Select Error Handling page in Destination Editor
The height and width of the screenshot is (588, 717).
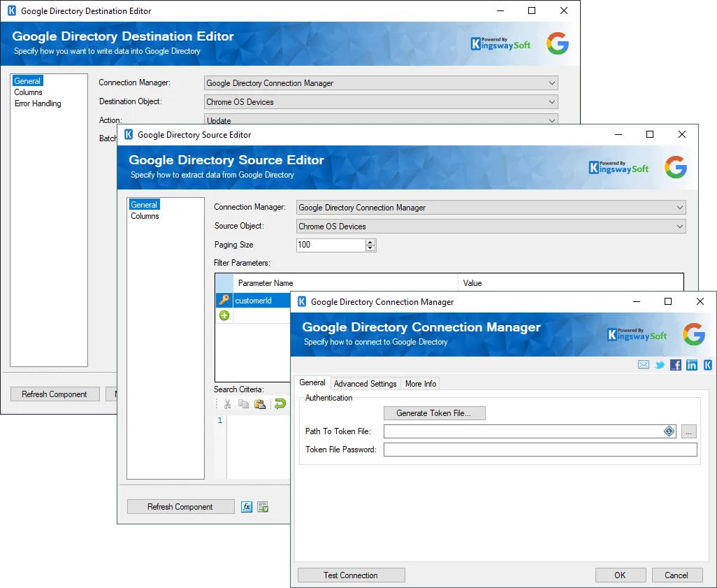(38, 103)
